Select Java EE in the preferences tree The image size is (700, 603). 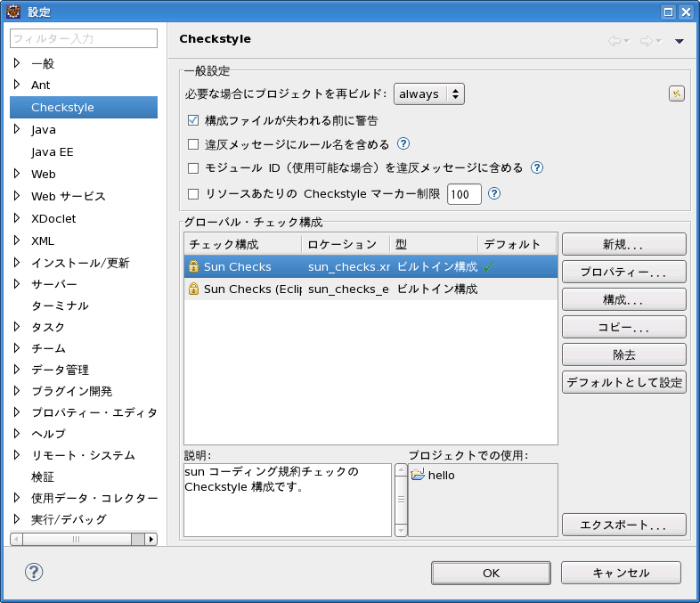click(x=53, y=152)
